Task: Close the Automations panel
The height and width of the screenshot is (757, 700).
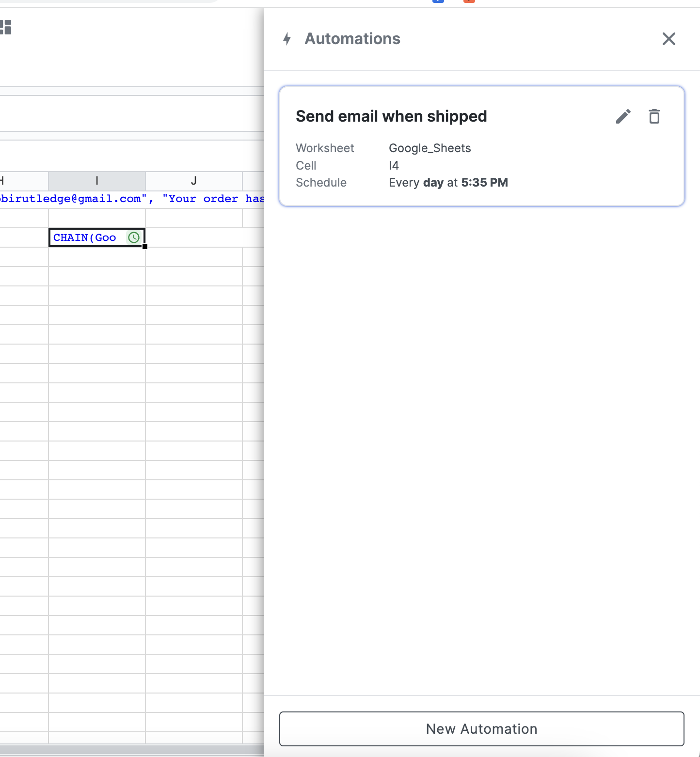Action: [668, 39]
